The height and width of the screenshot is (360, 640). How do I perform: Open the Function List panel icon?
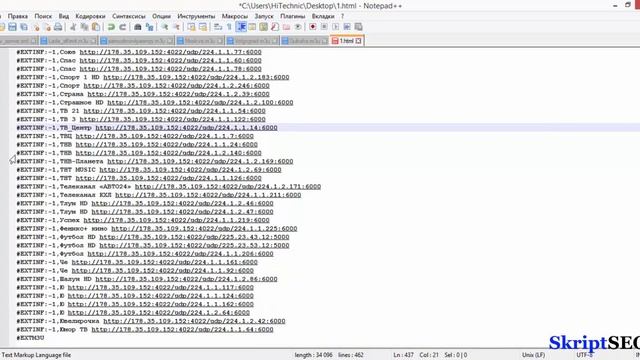275,27
